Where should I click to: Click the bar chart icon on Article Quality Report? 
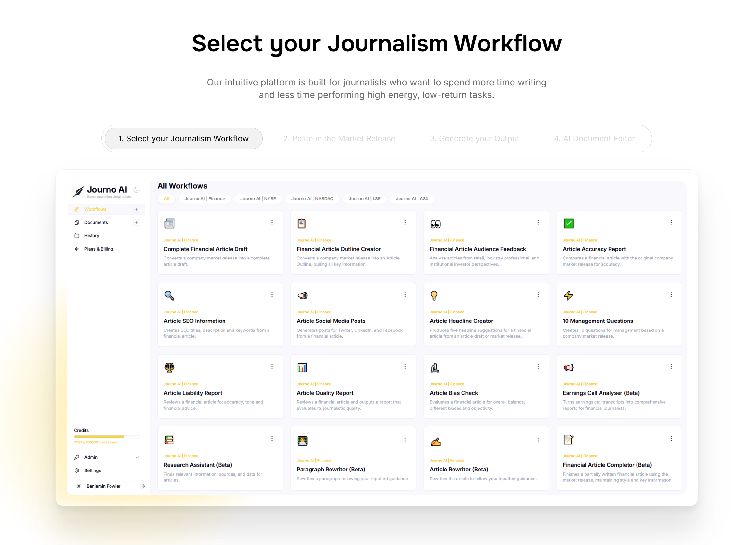[x=302, y=367]
